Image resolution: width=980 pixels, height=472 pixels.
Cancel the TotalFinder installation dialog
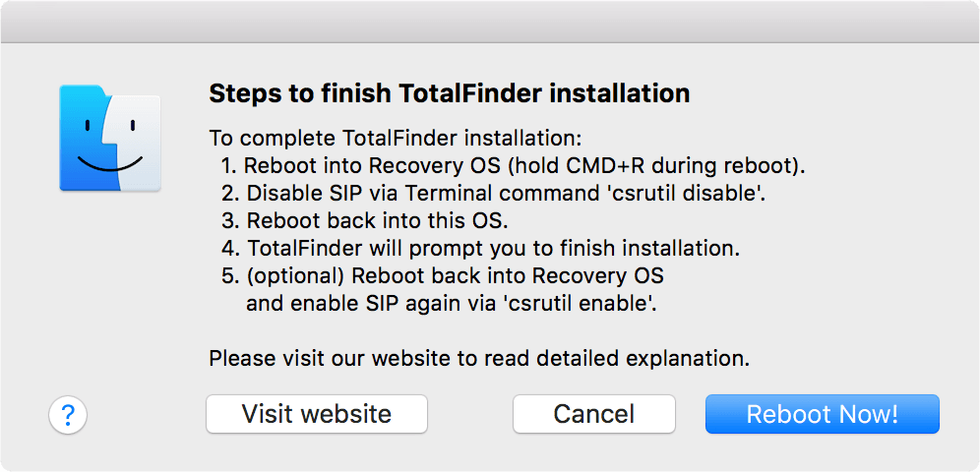593,414
